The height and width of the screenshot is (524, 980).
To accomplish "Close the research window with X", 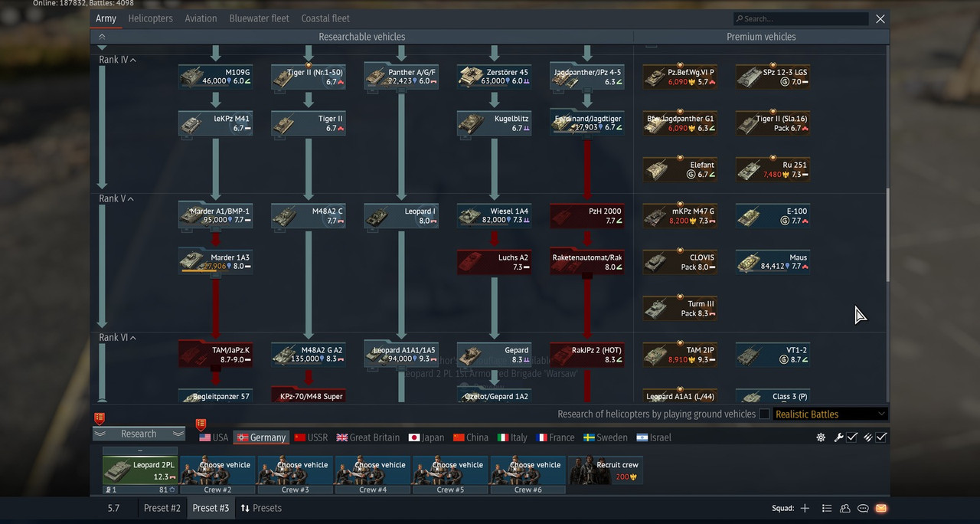I will [x=880, y=18].
